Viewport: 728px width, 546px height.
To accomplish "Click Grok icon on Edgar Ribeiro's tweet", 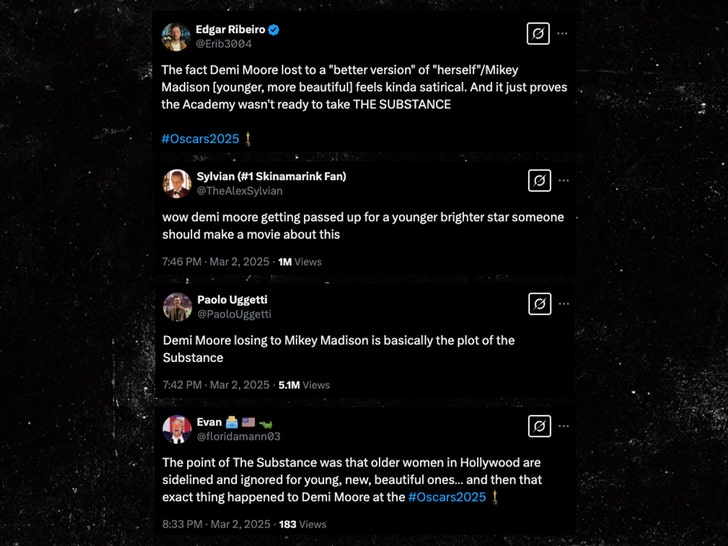I will 538,34.
